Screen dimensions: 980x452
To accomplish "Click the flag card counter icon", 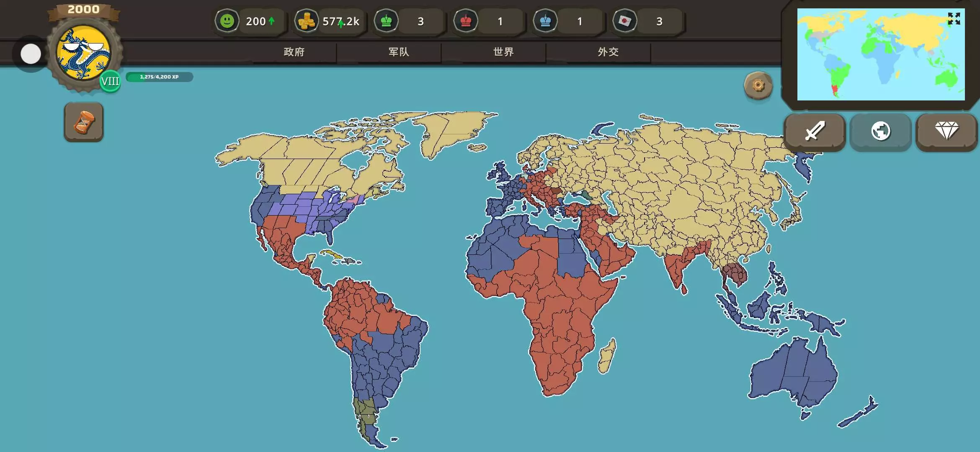I will click(x=624, y=21).
